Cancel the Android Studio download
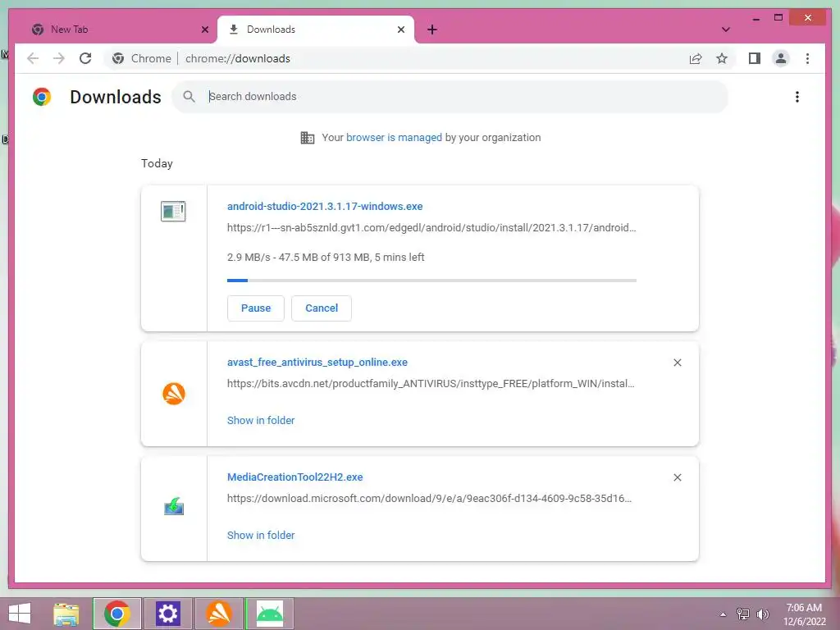This screenshot has width=840, height=630. coord(322,308)
